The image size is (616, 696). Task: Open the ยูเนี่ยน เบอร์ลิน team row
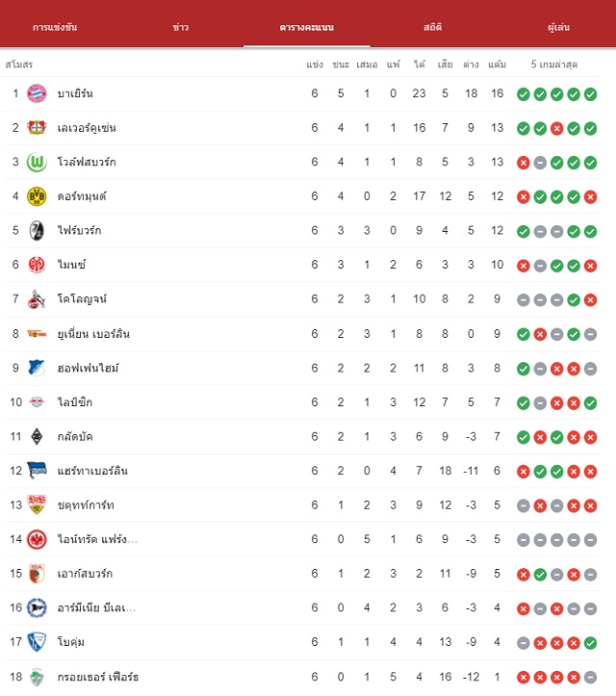coord(302,334)
